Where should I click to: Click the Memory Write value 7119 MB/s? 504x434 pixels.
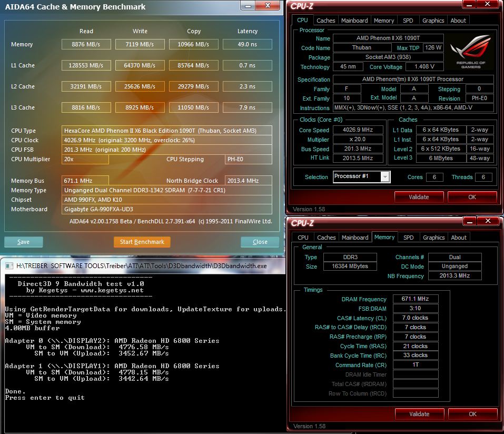(x=140, y=44)
